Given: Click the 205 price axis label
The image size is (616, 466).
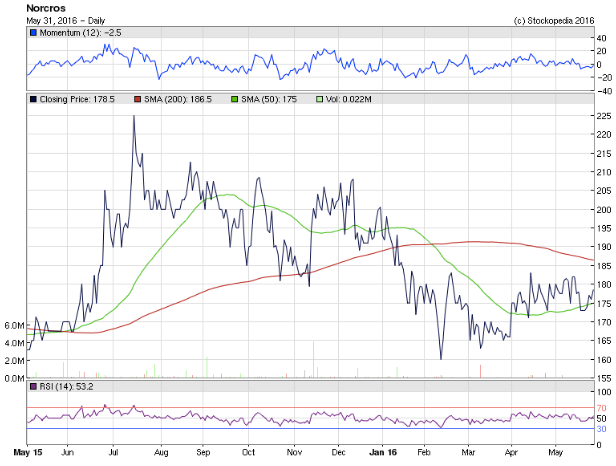Looking at the screenshot, I should tap(604, 191).
